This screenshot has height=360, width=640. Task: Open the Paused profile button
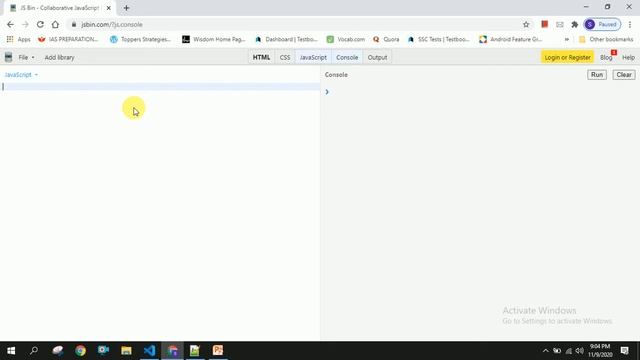pos(602,24)
